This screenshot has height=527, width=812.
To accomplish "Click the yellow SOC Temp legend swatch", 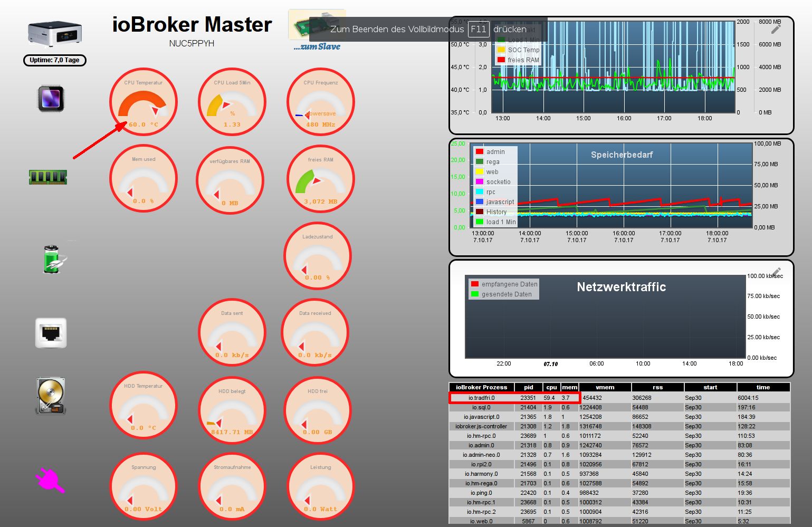I will click(501, 50).
